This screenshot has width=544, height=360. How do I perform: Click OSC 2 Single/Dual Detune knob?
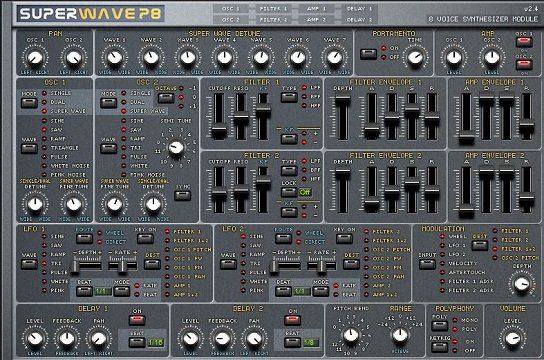pos(153,204)
